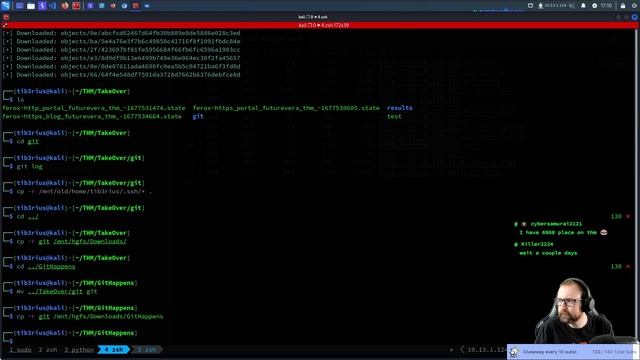Click chat message wait a couple days
This screenshot has height=360, width=640.
coord(548,253)
